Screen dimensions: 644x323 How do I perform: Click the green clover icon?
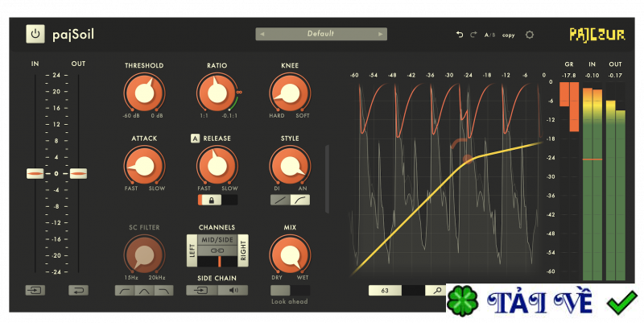(x=463, y=301)
